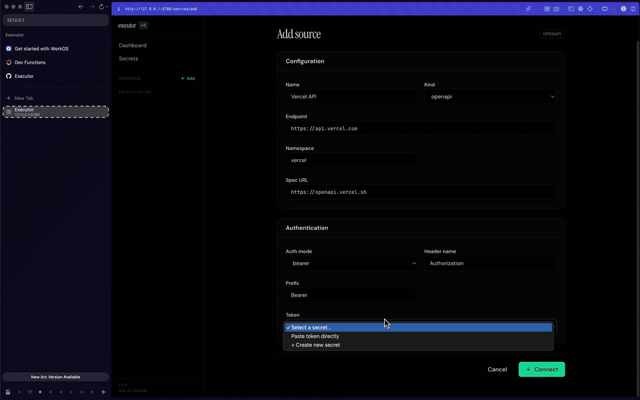
Task: Focus the Prefix field containing Bearer
Action: point(351,295)
